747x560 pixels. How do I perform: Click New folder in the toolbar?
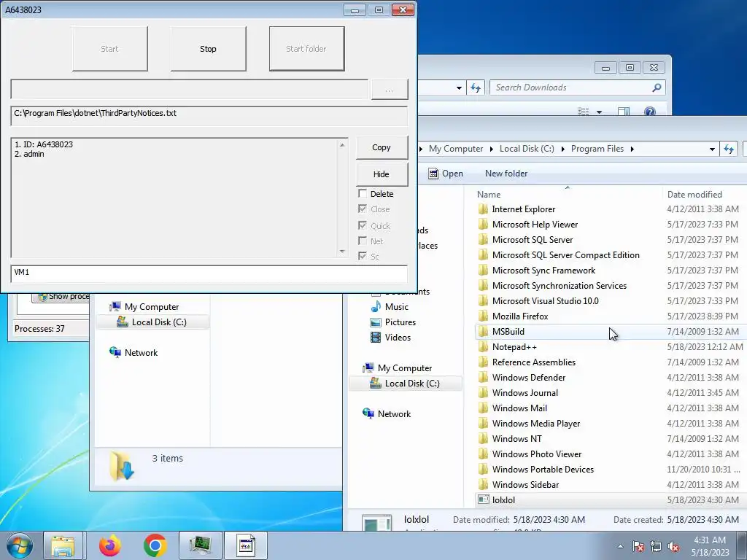tap(506, 174)
